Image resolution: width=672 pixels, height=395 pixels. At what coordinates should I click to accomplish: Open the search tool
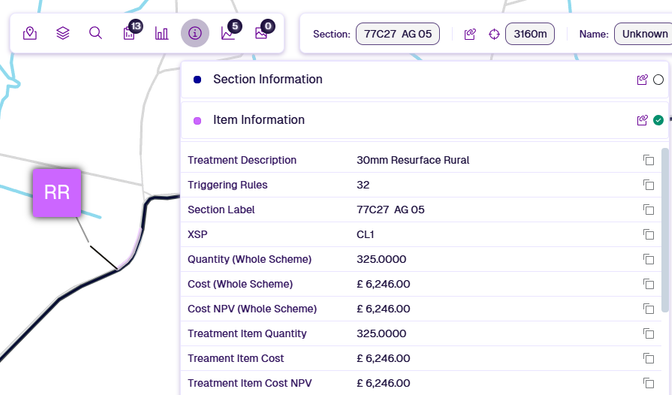point(96,33)
